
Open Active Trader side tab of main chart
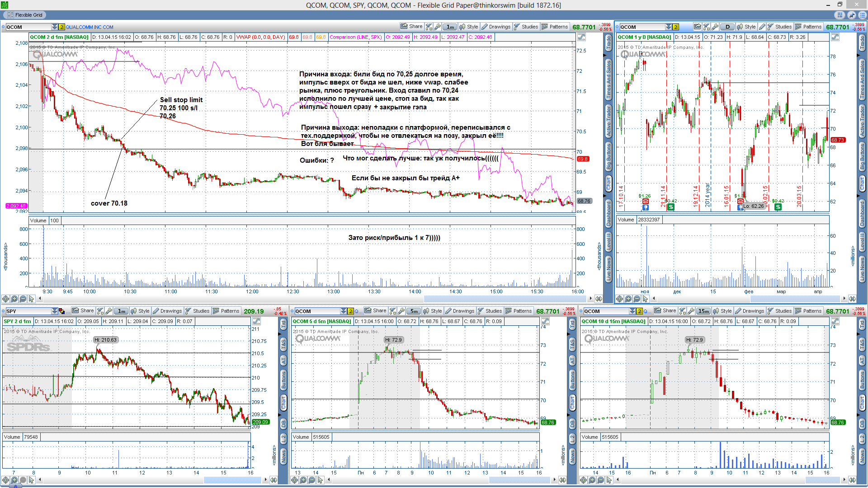tap(609, 122)
